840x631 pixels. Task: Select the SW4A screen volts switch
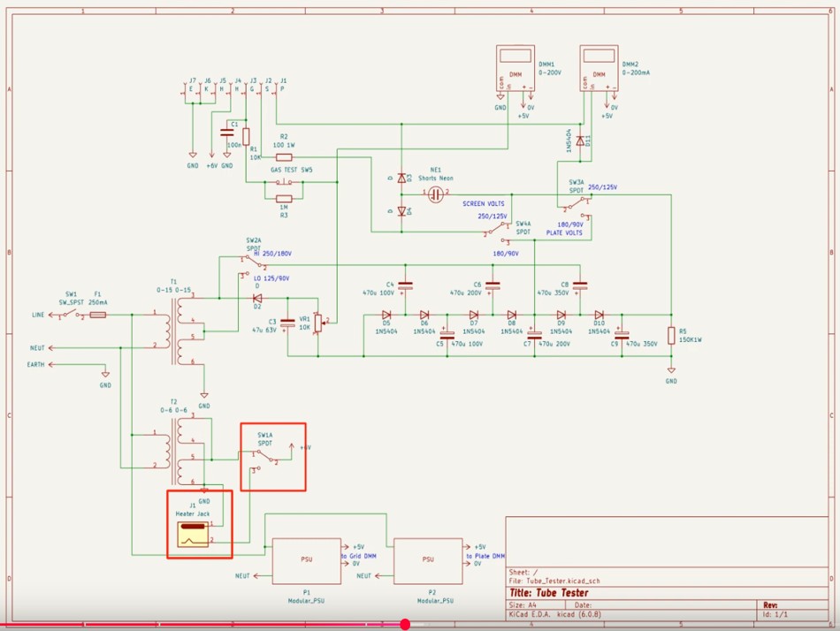point(497,232)
